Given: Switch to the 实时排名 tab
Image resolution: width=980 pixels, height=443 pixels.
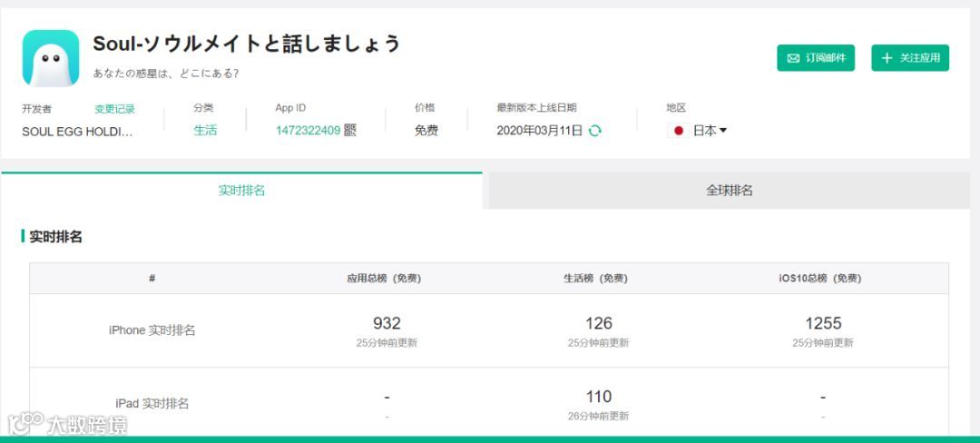Looking at the screenshot, I should pyautogui.click(x=241, y=191).
